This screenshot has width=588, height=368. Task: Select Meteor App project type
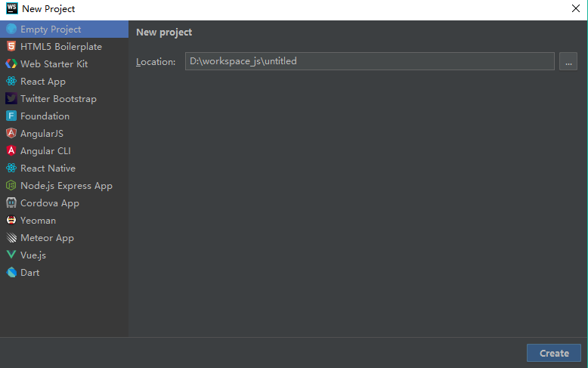[x=47, y=238]
